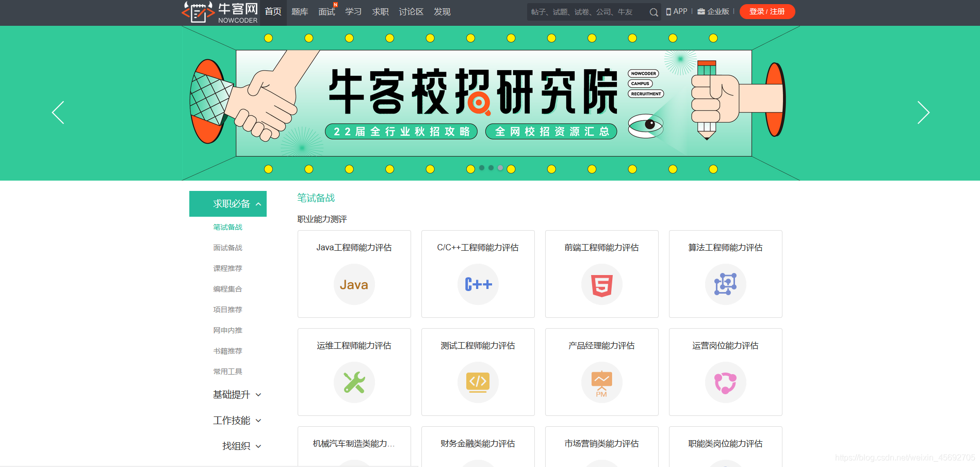Image resolution: width=980 pixels, height=467 pixels.
Task: Expand the 找组织 sidebar section
Action: tap(241, 446)
